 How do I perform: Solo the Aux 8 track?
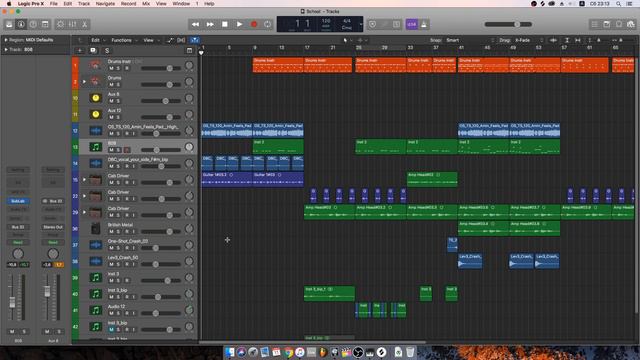[x=118, y=101]
